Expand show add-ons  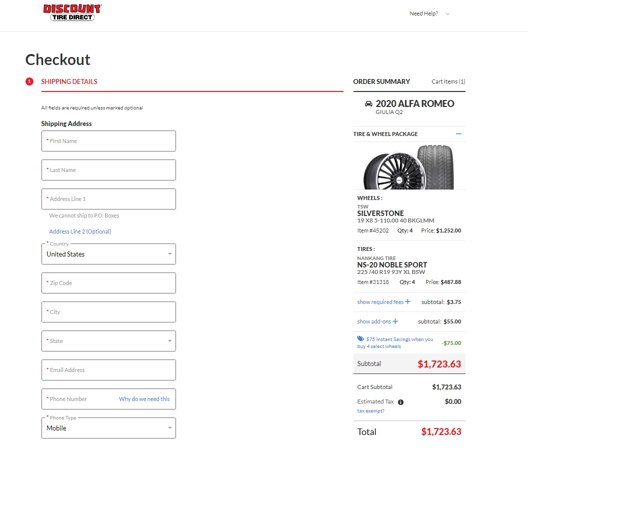(x=378, y=321)
